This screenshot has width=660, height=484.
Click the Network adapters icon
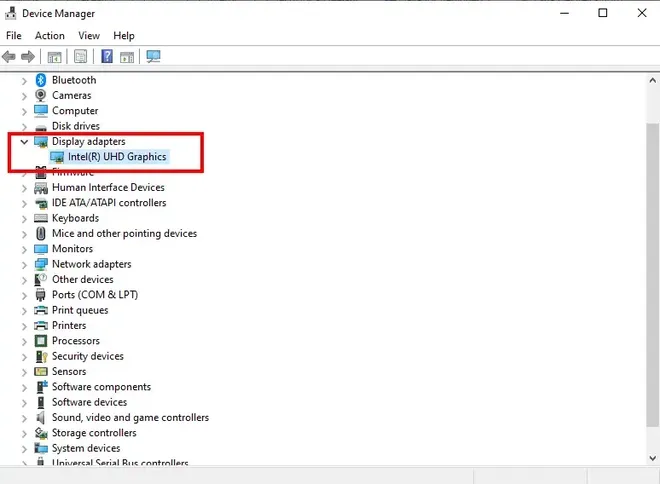coord(41,264)
